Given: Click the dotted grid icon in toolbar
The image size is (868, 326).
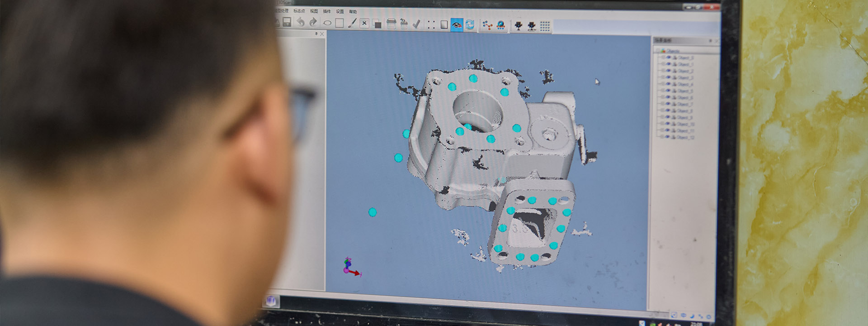Looking at the screenshot, I should point(545,26).
